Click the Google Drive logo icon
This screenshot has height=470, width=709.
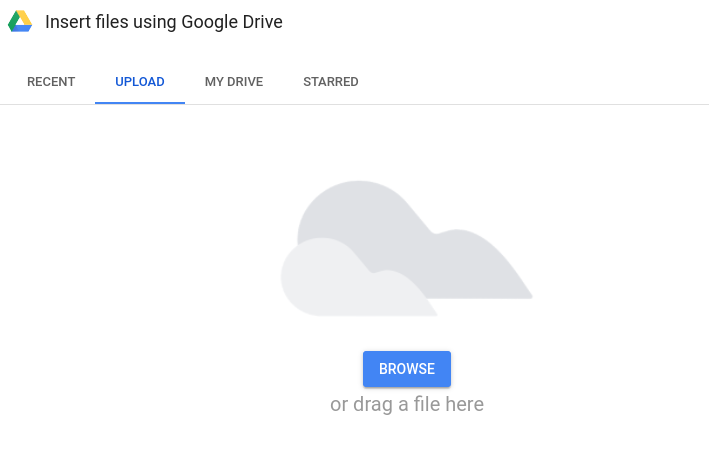pyautogui.click(x=20, y=21)
